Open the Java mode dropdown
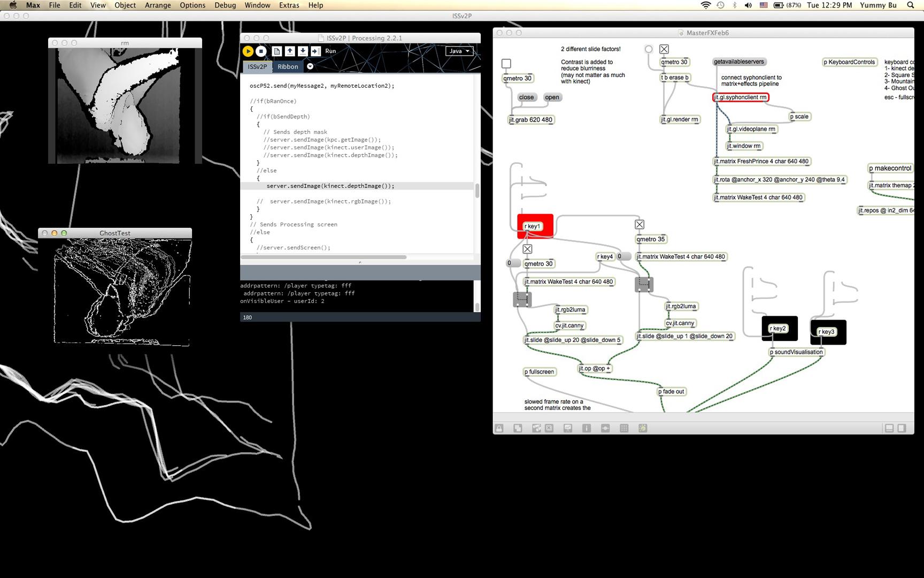 click(459, 51)
